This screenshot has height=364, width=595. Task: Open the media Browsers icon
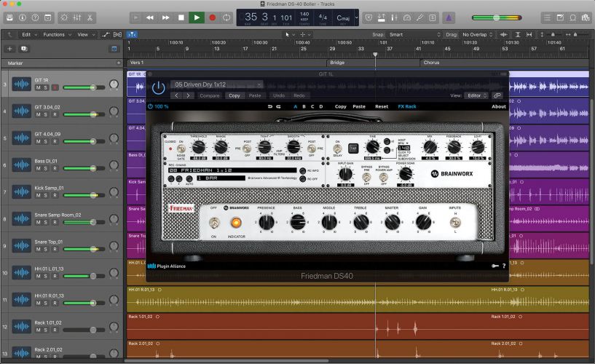pyautogui.click(x=586, y=17)
